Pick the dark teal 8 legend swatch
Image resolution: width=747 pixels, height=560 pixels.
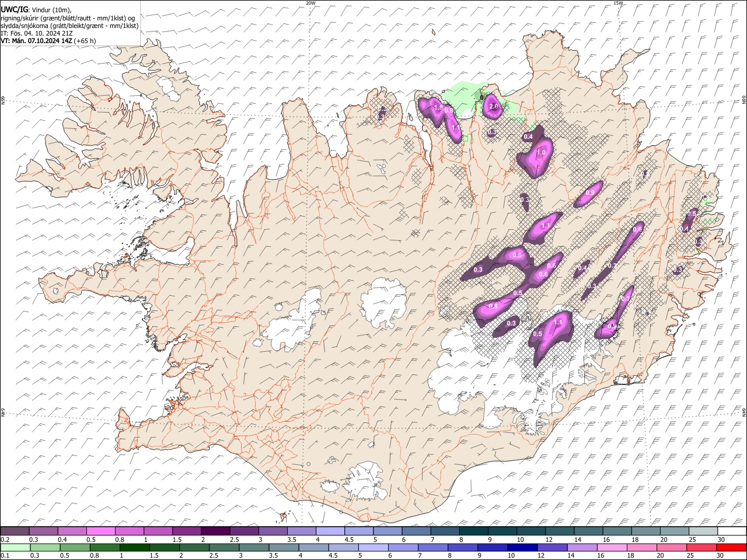[473, 531]
